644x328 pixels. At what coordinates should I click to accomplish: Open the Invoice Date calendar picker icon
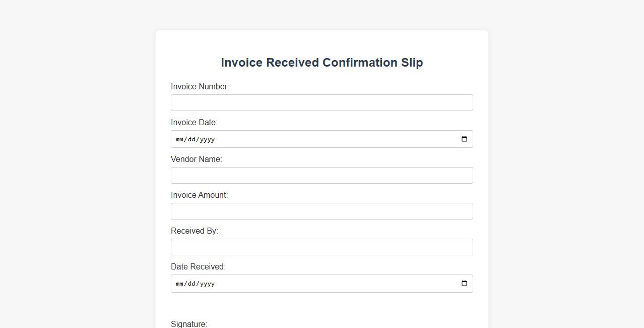[x=464, y=139]
